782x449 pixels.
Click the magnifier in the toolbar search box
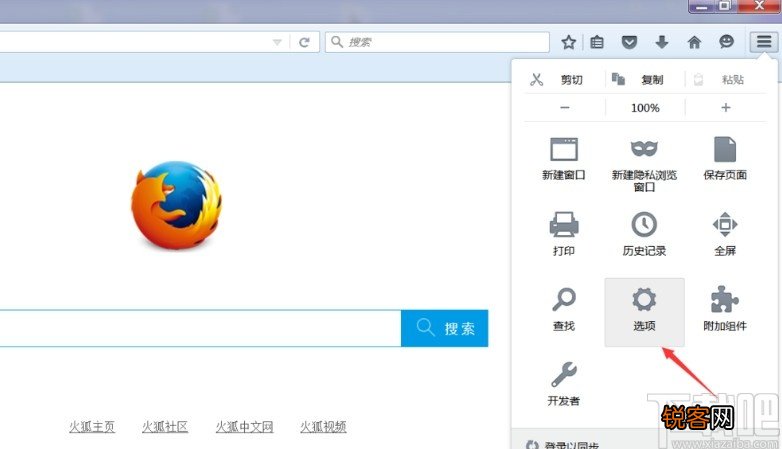[x=337, y=42]
